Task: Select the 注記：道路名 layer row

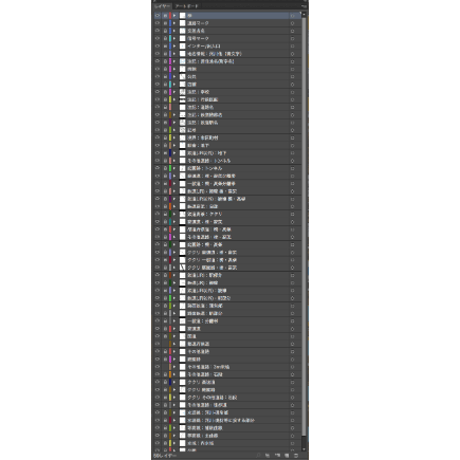Action: (227, 107)
